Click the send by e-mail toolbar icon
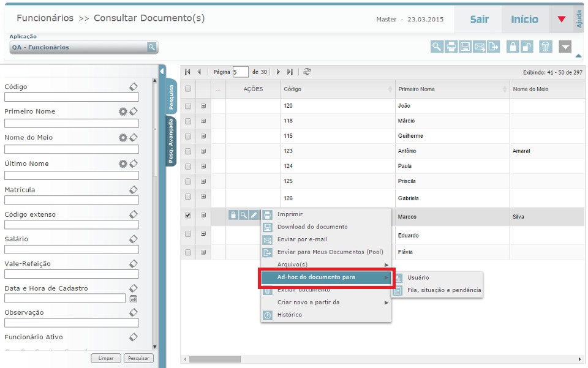This screenshot has height=368, width=588. pyautogui.click(x=480, y=47)
